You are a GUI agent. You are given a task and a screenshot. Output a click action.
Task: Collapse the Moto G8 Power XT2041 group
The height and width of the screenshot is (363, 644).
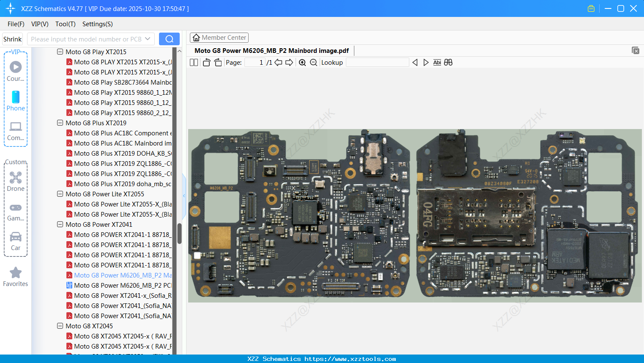[60, 224]
